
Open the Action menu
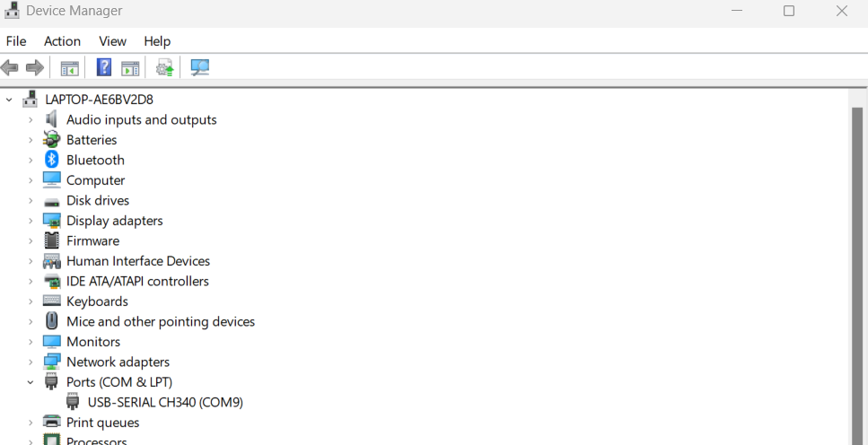pyautogui.click(x=62, y=41)
